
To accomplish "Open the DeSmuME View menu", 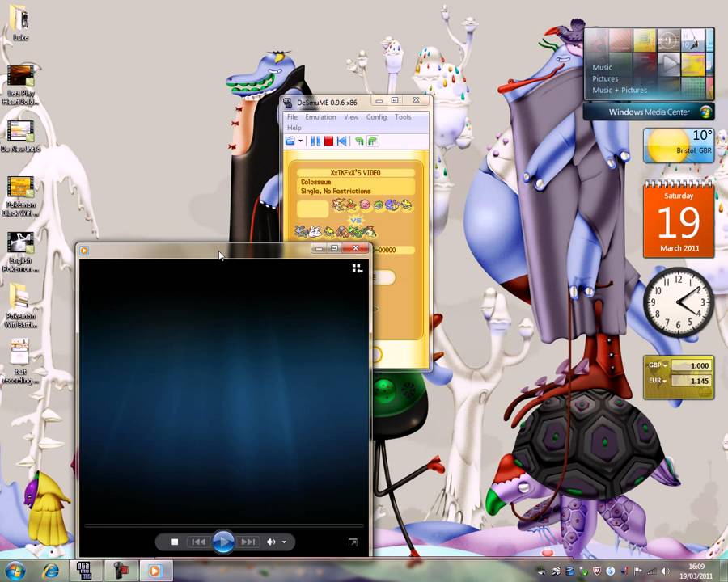I will pyautogui.click(x=351, y=117).
